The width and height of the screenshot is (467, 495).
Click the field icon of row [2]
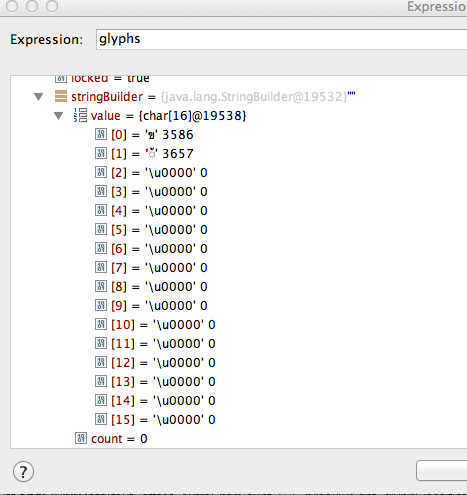pyautogui.click(x=101, y=172)
